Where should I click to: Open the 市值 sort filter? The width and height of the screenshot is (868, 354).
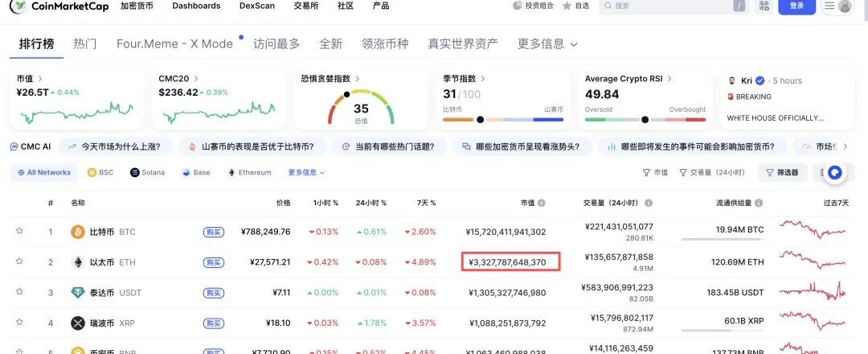point(655,172)
